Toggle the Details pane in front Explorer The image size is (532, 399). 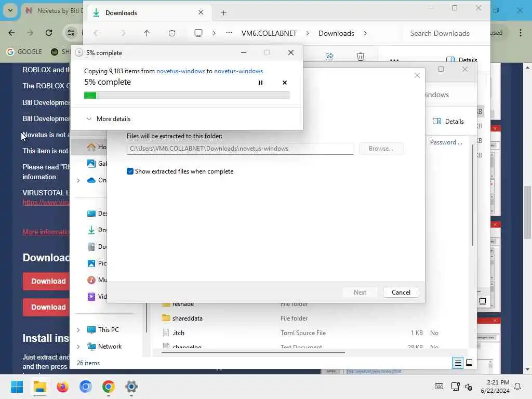pyautogui.click(x=448, y=122)
